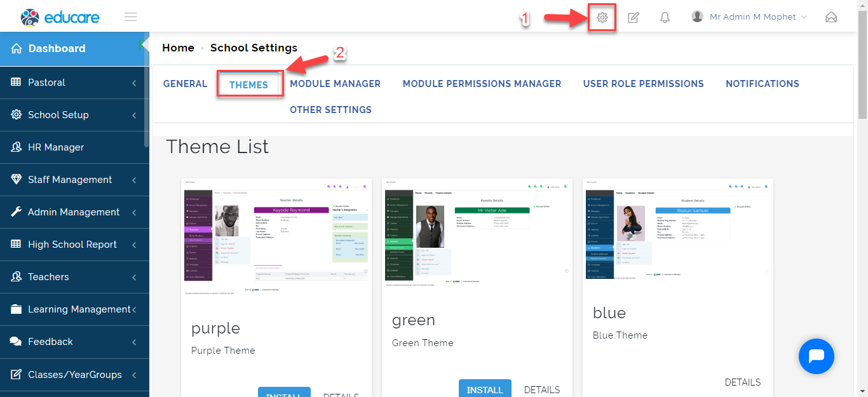Open the settings gear icon in header
Screen dimensions: 868x397
[x=602, y=17]
